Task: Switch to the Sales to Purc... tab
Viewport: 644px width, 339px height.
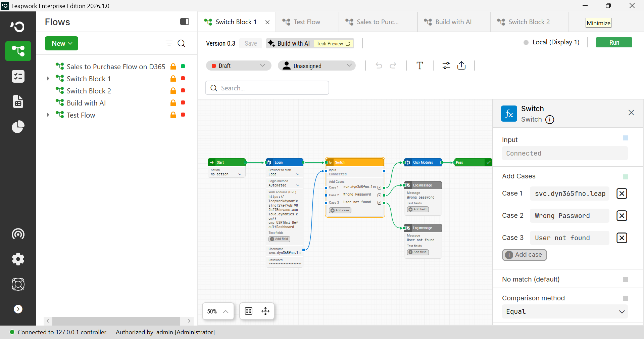Action: (378, 22)
